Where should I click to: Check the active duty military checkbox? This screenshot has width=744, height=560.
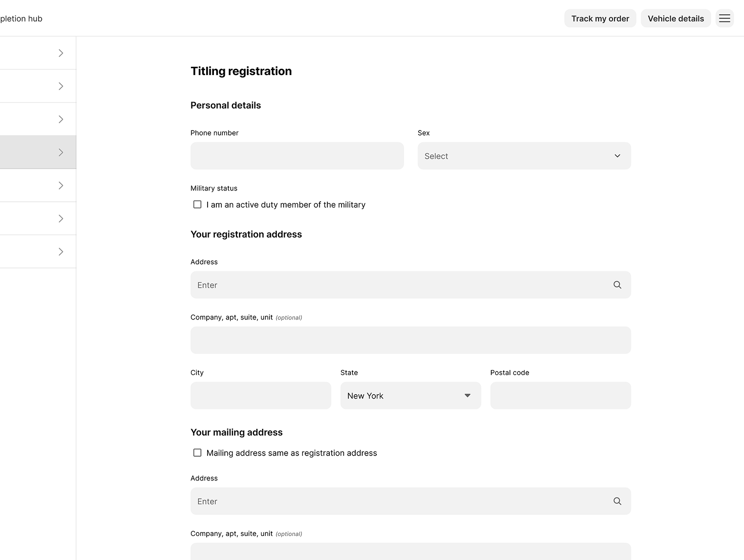[x=197, y=205]
